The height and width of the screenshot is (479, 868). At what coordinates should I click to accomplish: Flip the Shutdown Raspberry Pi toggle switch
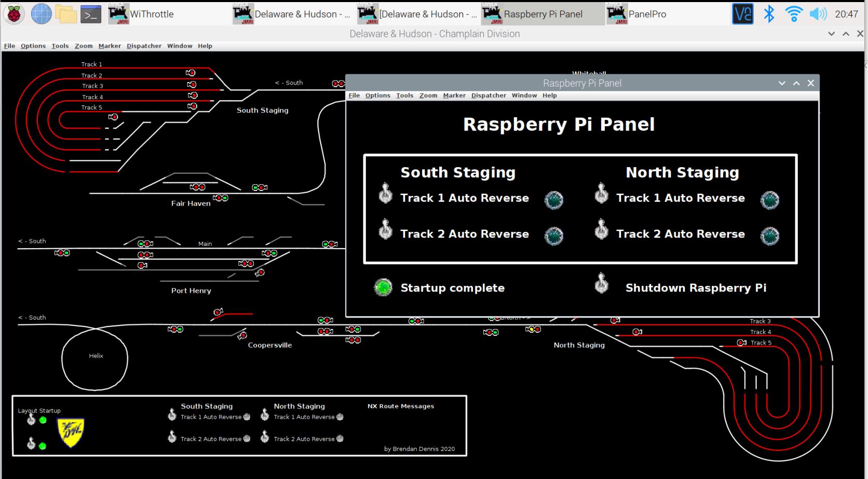[601, 283]
